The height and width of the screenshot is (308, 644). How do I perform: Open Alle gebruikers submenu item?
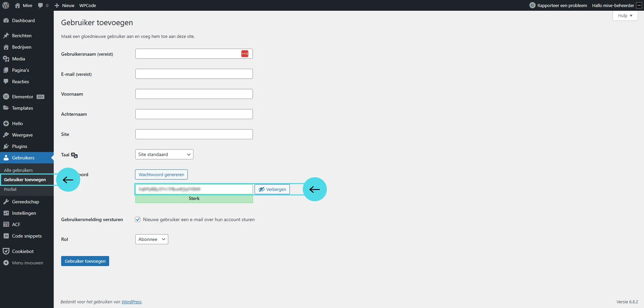pos(18,170)
